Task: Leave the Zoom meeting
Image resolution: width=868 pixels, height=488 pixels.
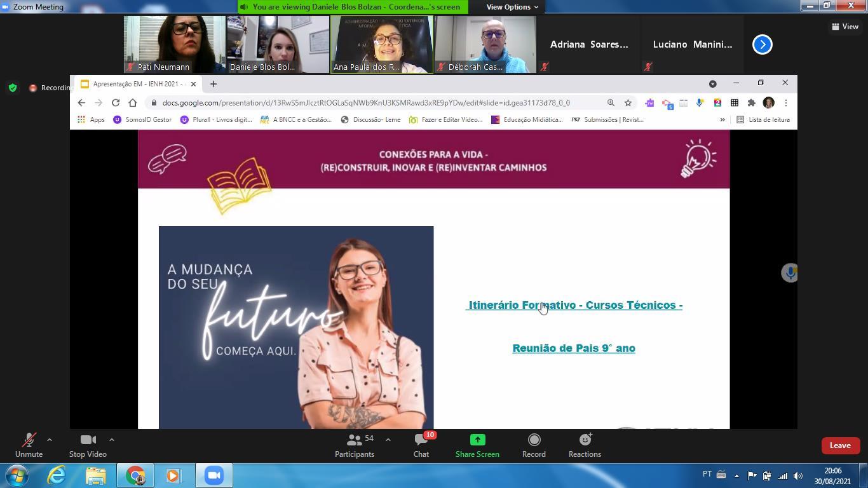Action: [840, 445]
